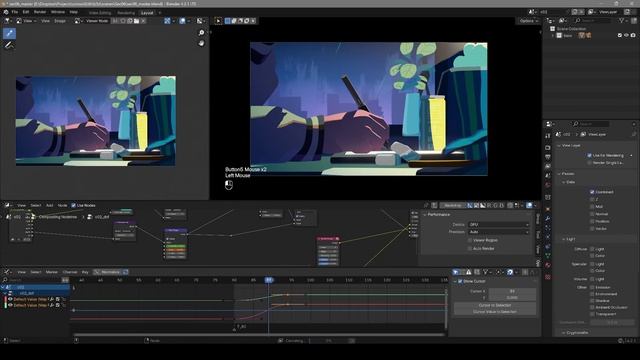Viewport: 640px width, 360px height.
Task: Open the Window menu
Action: click(x=58, y=12)
